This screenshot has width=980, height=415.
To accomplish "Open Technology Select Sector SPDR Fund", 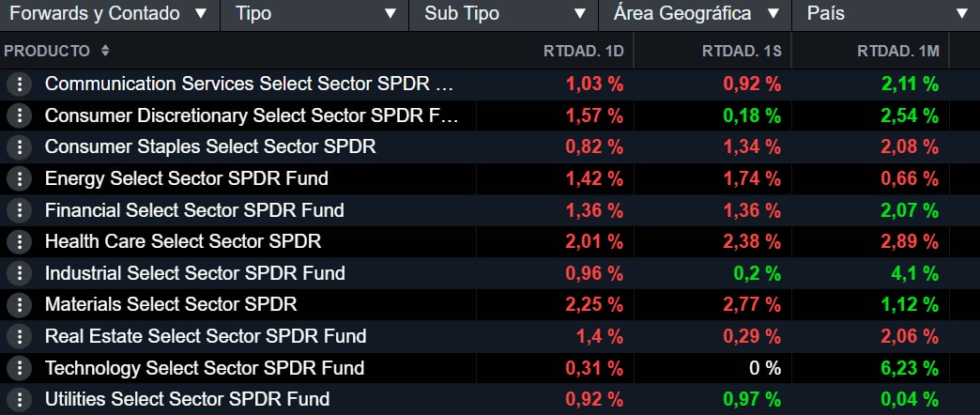I will click(205, 367).
